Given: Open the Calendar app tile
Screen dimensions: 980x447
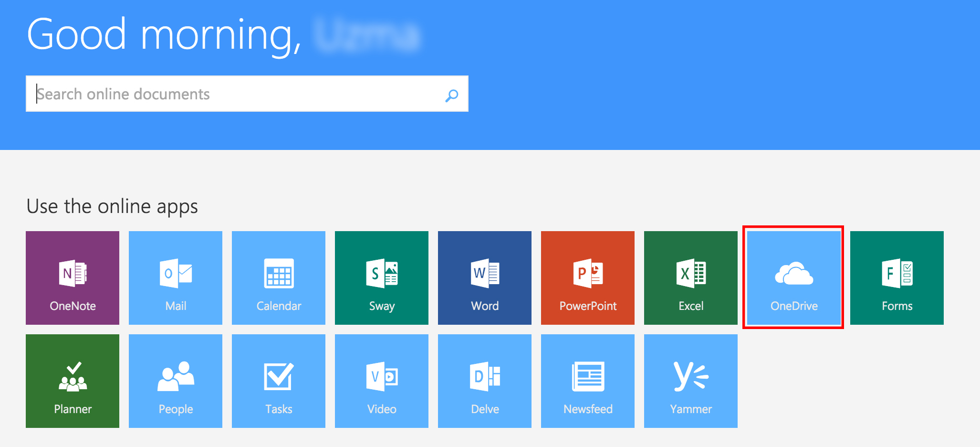Looking at the screenshot, I should [x=279, y=278].
